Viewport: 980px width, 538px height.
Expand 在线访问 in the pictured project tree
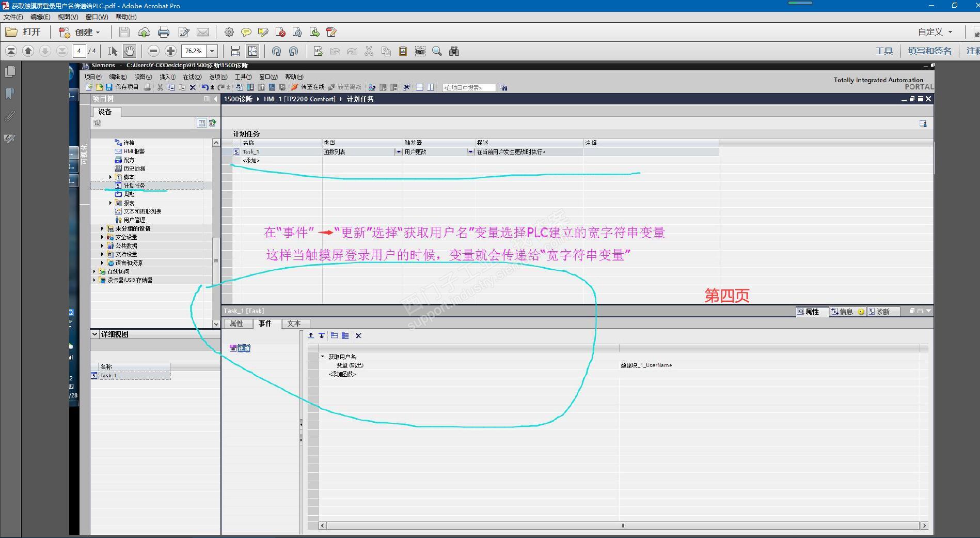pos(94,271)
